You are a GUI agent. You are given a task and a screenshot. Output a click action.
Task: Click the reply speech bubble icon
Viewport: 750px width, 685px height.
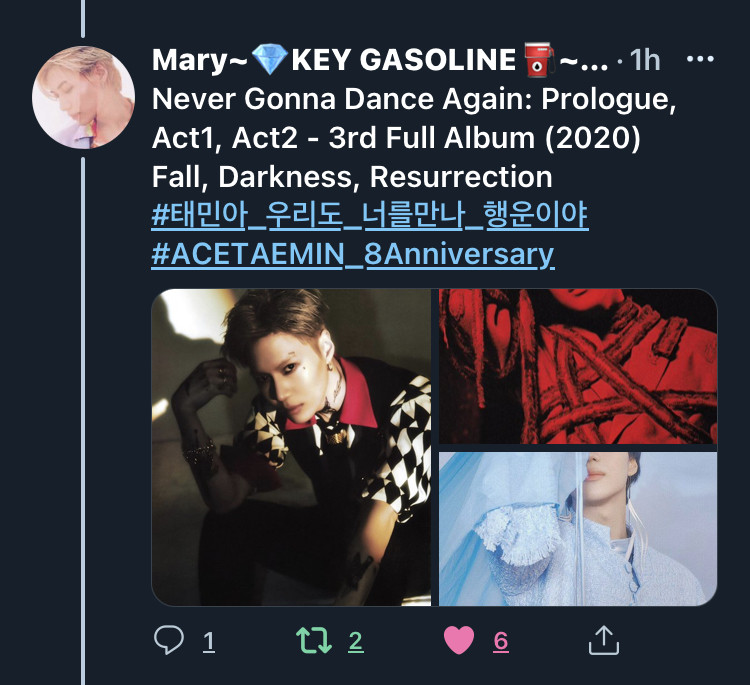point(169,640)
